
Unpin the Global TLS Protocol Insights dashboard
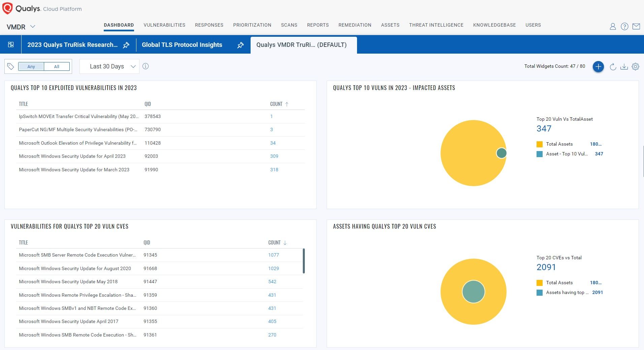click(x=240, y=45)
